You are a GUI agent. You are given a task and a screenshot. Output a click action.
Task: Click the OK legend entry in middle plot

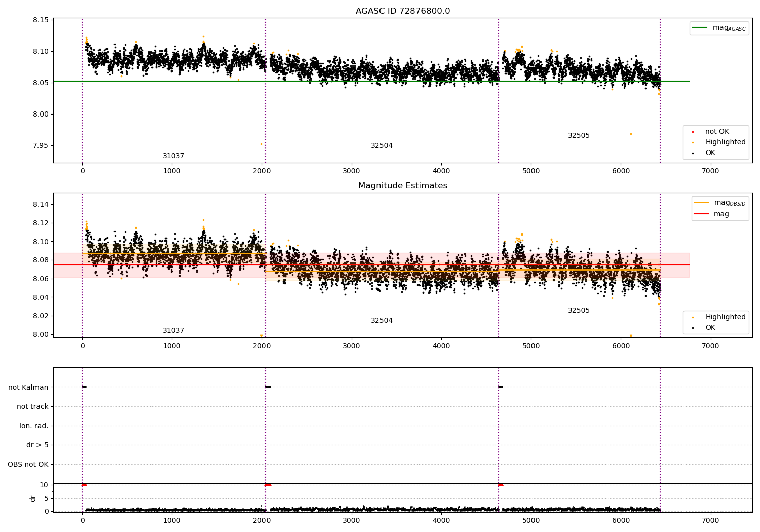(704, 328)
